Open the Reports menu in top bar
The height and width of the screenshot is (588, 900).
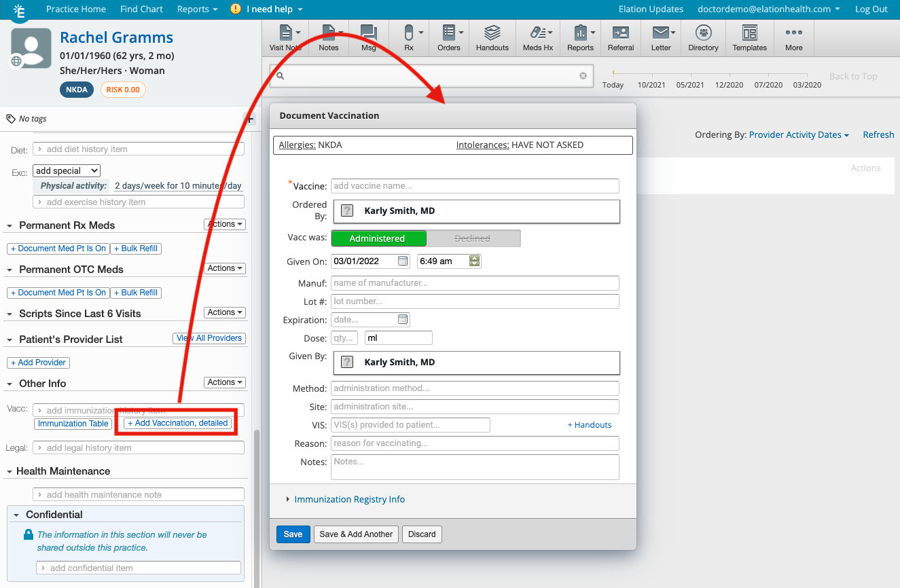click(197, 9)
